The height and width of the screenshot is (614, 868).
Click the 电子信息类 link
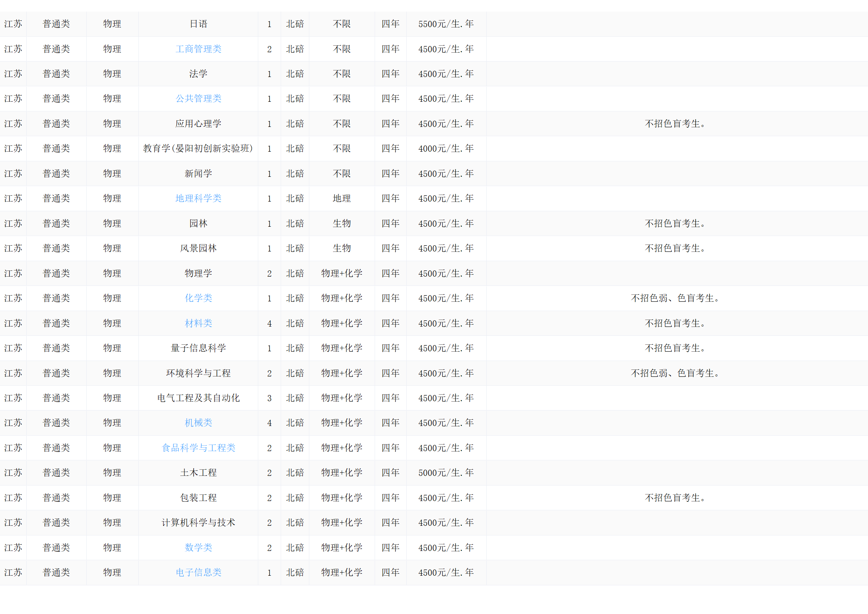coord(198,573)
